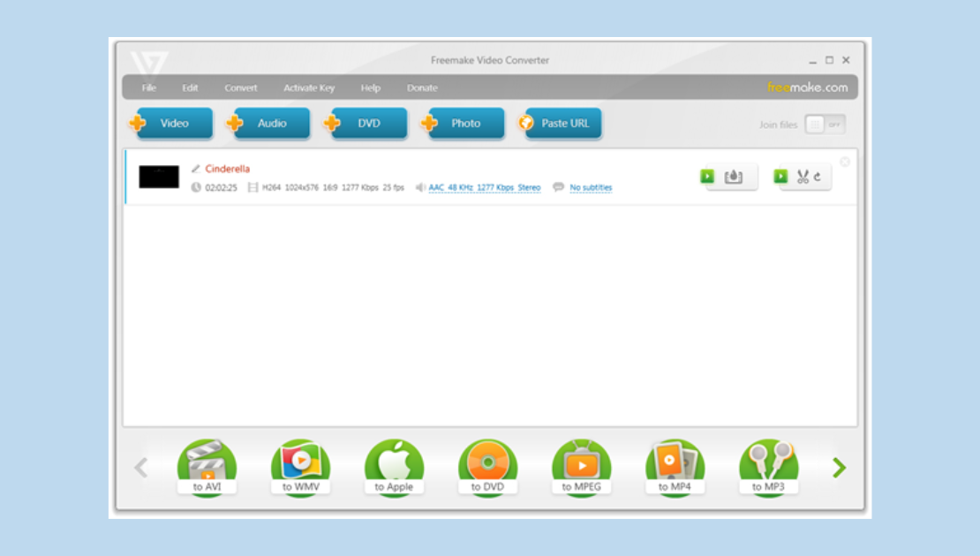Choose the to Apple output format

(394, 468)
